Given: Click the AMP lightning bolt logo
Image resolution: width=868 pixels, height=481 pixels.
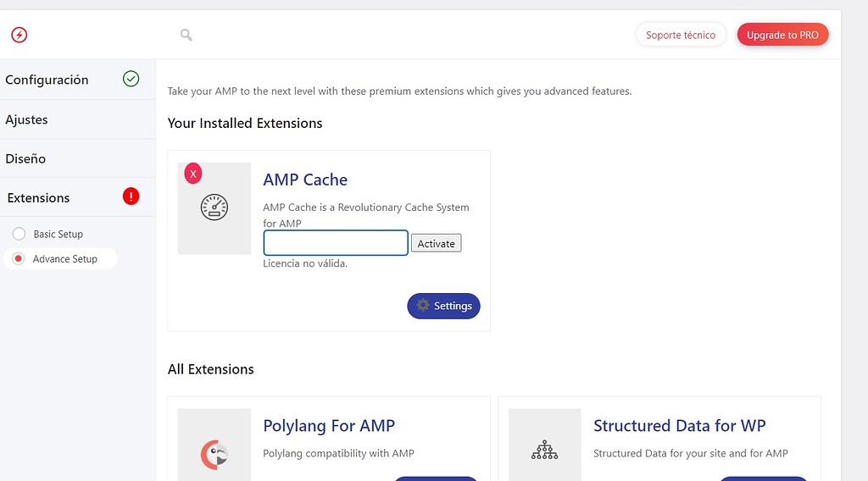Looking at the screenshot, I should 19,35.
